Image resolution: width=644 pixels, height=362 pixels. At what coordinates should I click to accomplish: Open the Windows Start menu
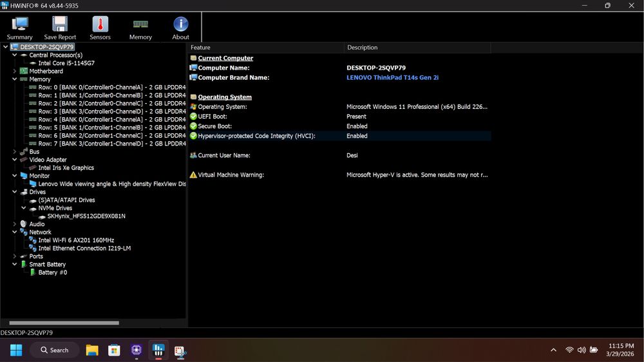click(16, 350)
